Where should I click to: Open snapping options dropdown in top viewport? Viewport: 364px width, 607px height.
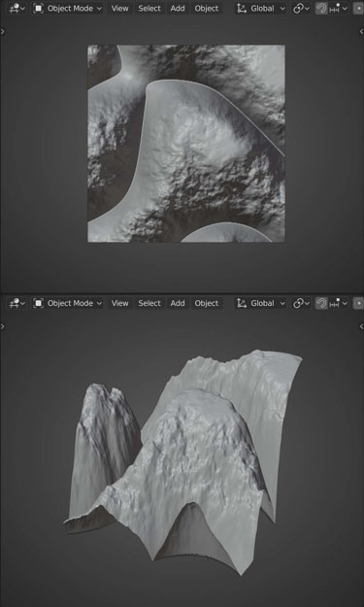[x=338, y=8]
